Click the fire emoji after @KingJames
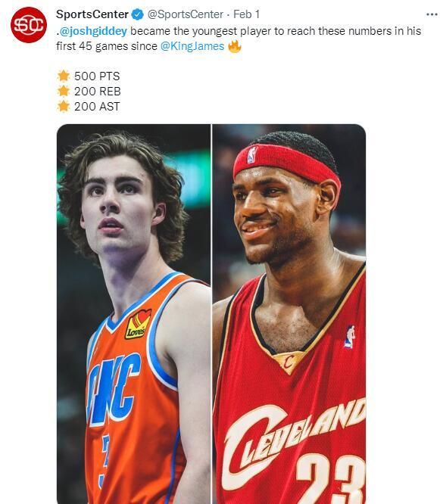Screen dimensions: 440x504 click(235, 46)
